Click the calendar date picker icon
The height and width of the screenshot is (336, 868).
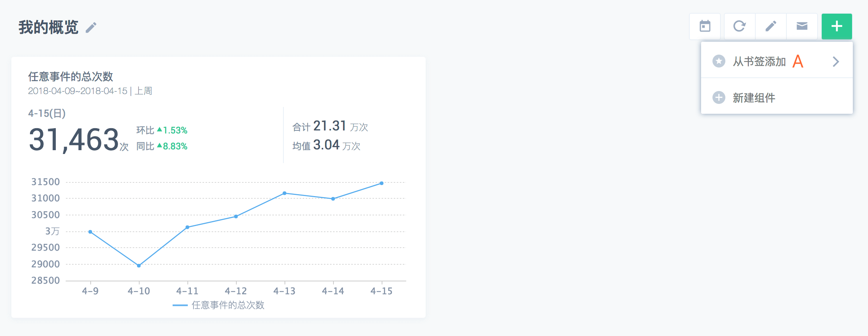(705, 26)
